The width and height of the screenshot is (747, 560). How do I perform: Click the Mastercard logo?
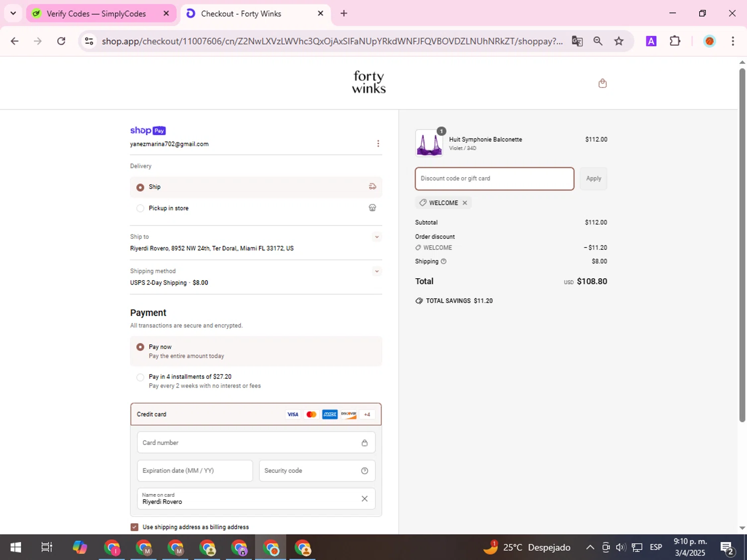(x=311, y=414)
